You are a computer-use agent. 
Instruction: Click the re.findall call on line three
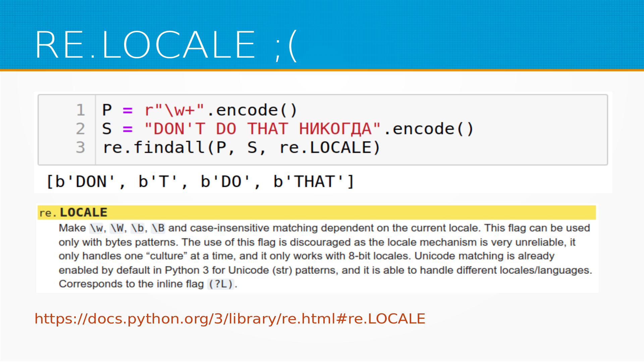tap(154, 147)
